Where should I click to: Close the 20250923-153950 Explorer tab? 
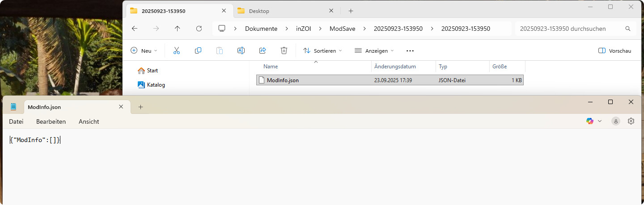click(x=224, y=11)
